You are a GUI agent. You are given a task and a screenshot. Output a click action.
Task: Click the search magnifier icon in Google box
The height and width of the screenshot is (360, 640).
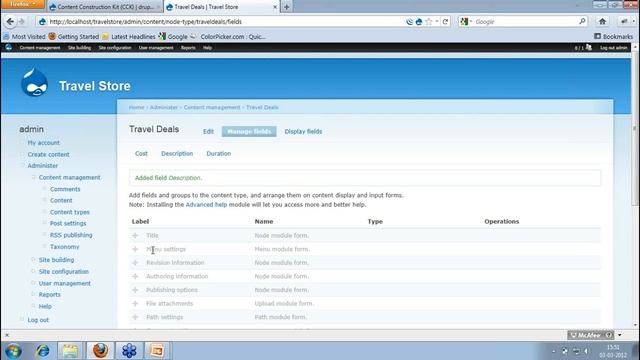[582, 21]
